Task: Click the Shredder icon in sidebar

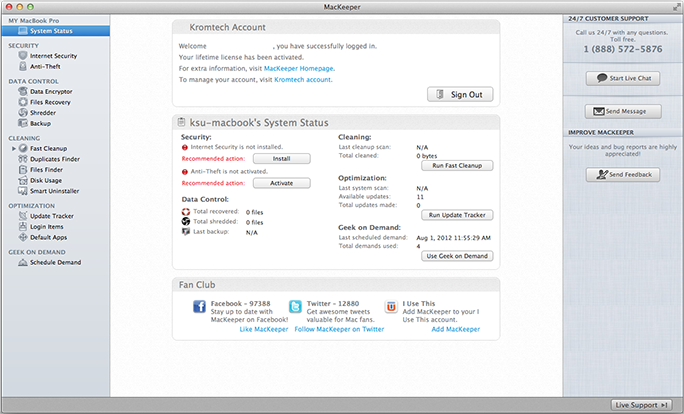Action: click(23, 113)
